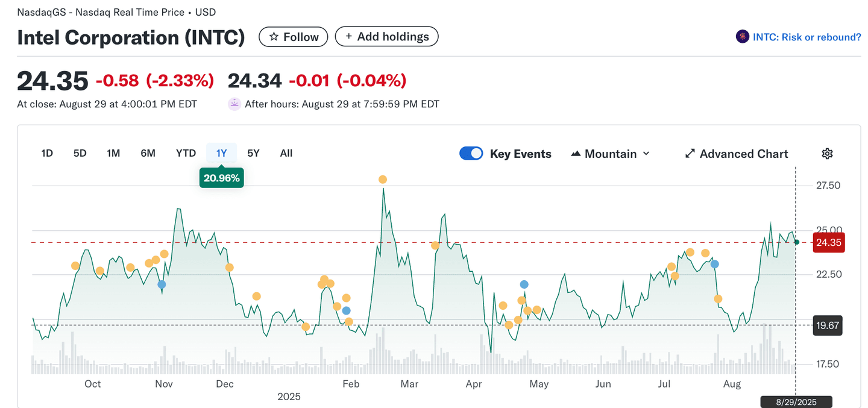This screenshot has width=868, height=408.
Task: Click the plus icon in Add holdings
Action: [x=348, y=37]
